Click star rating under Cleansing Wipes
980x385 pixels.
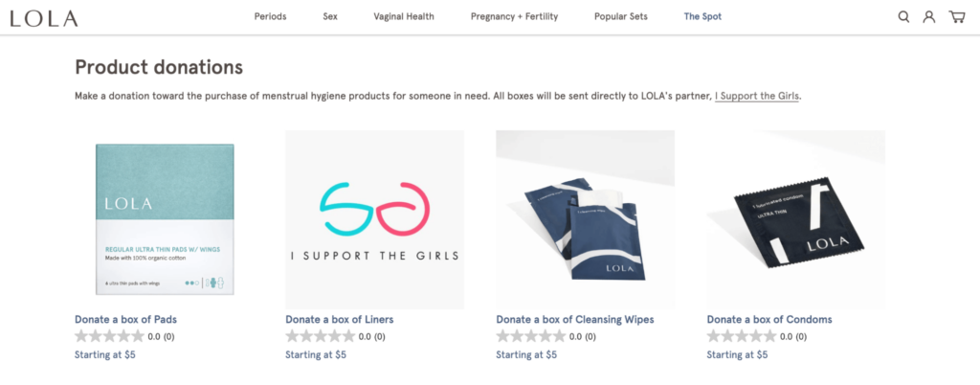click(x=530, y=336)
